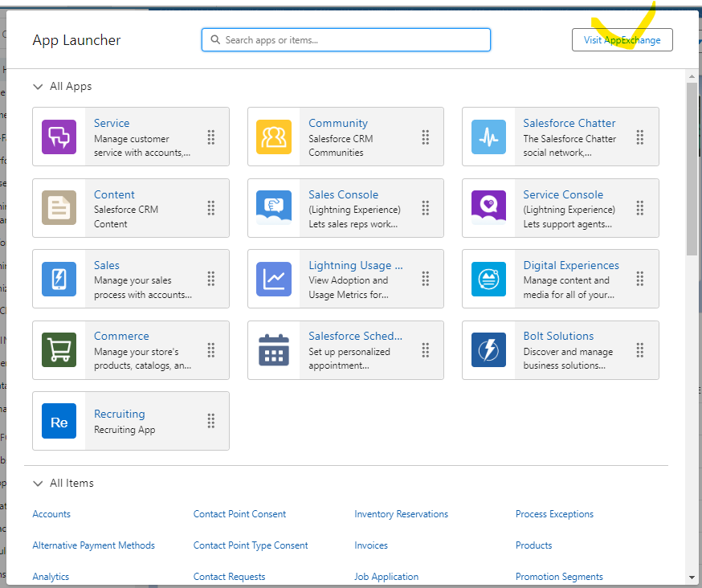
Task: Open the Bolt Solutions lightning icon
Action: pos(488,349)
